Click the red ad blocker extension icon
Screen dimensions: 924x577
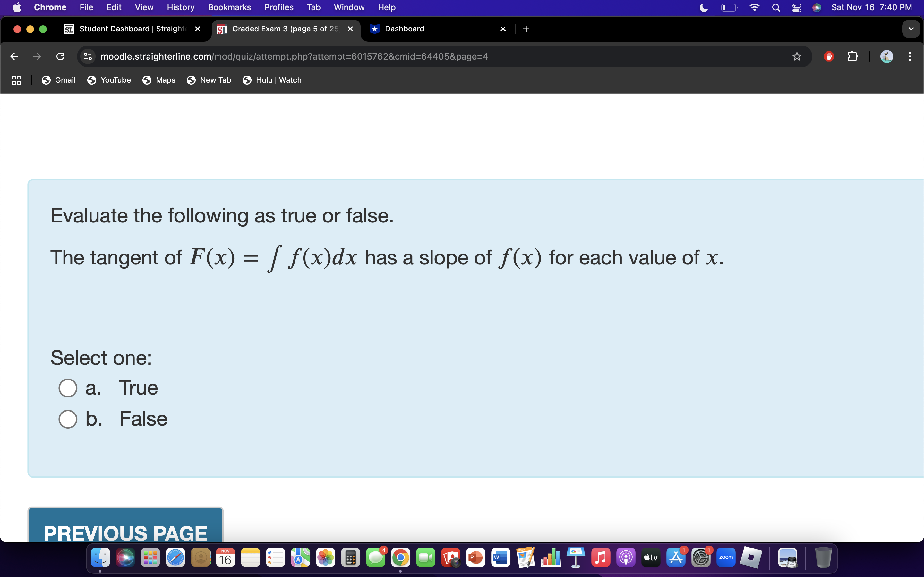[x=828, y=56]
